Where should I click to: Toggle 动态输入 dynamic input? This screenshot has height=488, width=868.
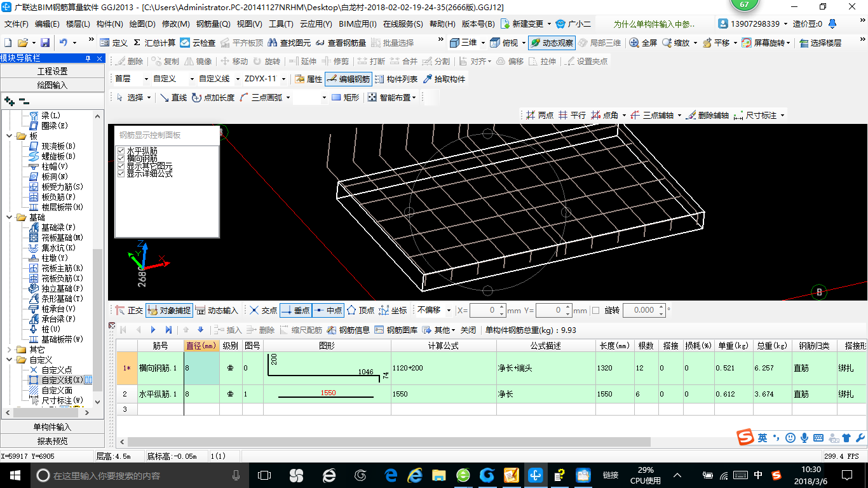pyautogui.click(x=216, y=310)
